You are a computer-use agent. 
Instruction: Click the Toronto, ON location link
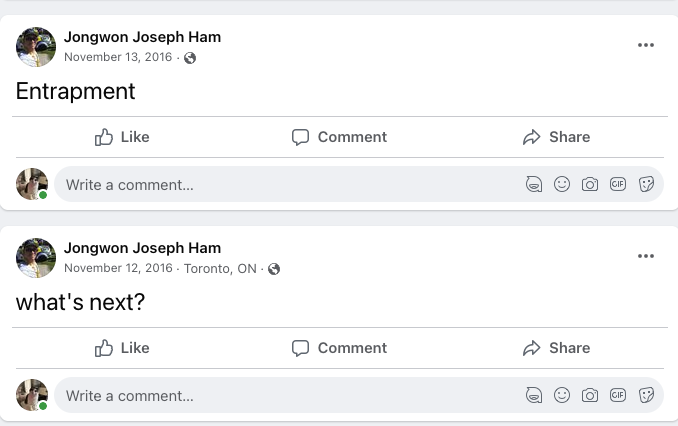click(x=220, y=269)
